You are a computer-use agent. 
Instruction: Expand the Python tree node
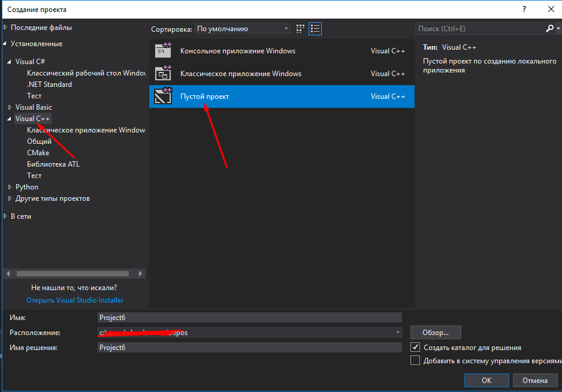pyautogui.click(x=10, y=187)
